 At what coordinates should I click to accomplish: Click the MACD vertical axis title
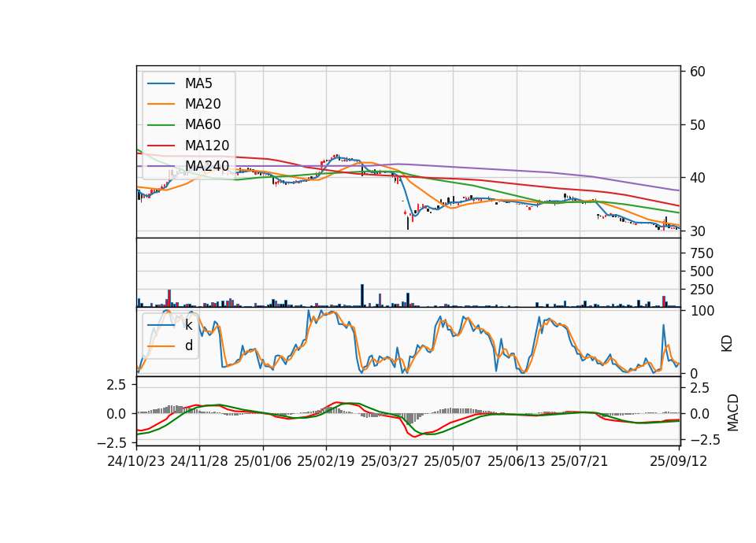click(733, 413)
